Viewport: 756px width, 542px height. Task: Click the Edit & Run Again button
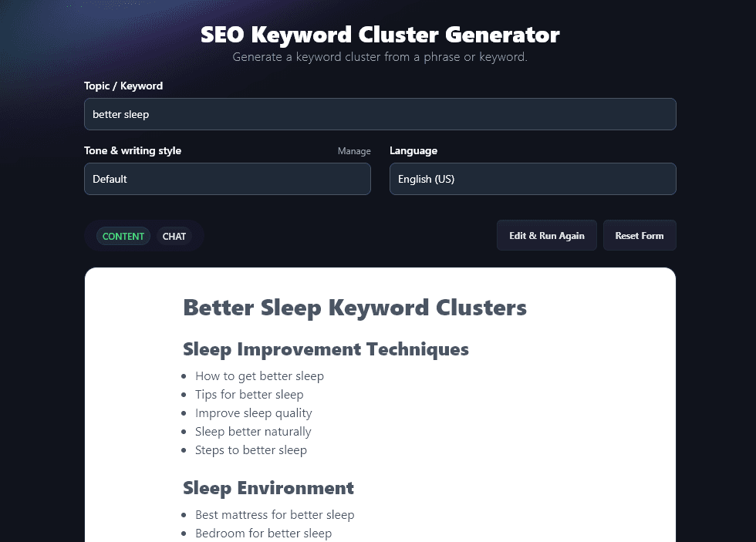click(x=546, y=235)
